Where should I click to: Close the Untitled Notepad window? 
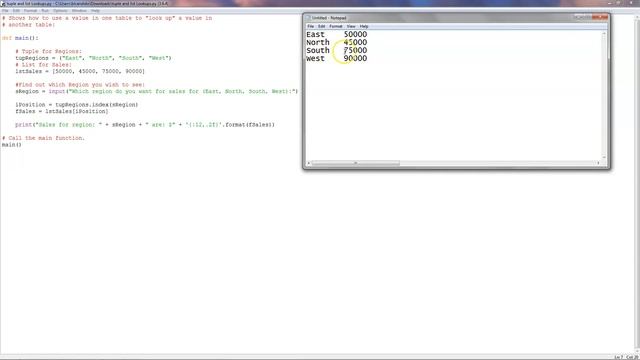[x=600, y=17]
